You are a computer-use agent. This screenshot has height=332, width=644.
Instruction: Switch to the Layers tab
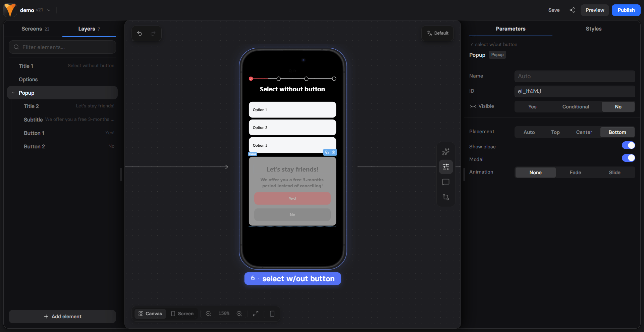pyautogui.click(x=89, y=29)
